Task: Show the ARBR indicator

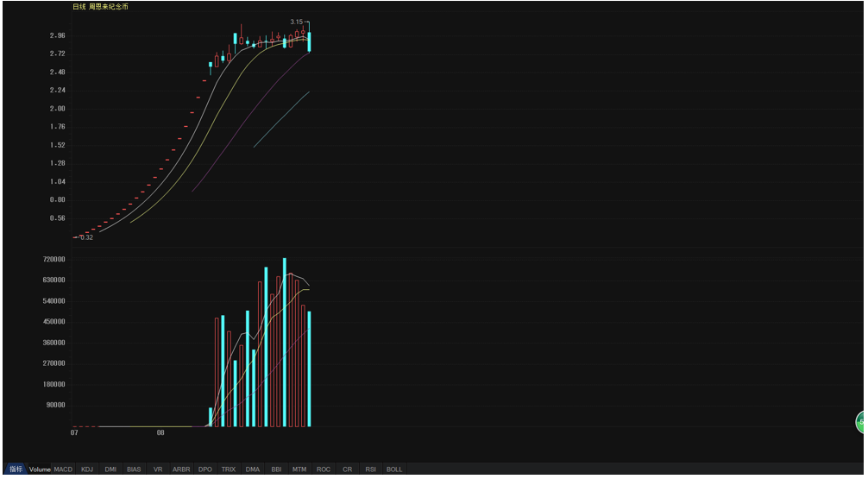Action: tap(181, 470)
